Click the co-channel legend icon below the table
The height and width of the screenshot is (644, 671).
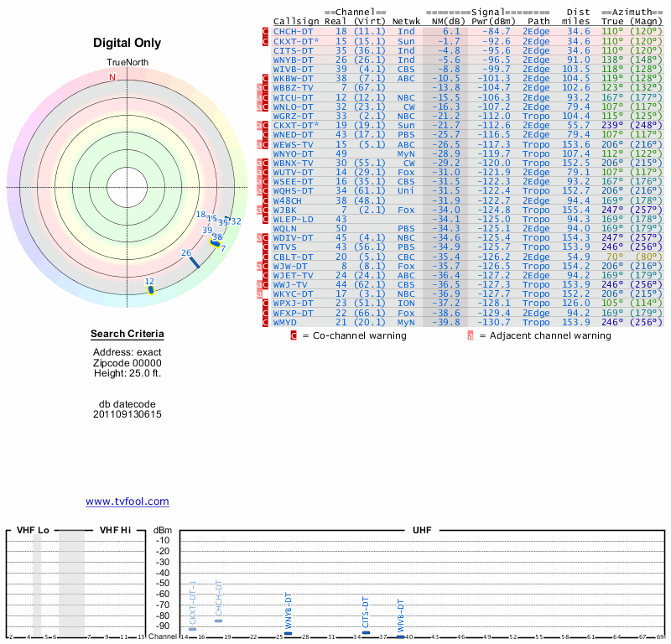coord(294,335)
